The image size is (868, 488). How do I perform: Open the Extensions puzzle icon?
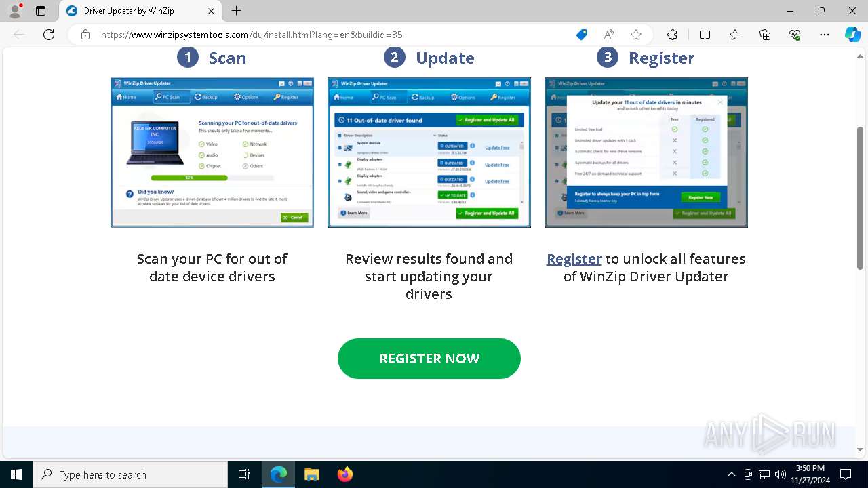point(672,35)
